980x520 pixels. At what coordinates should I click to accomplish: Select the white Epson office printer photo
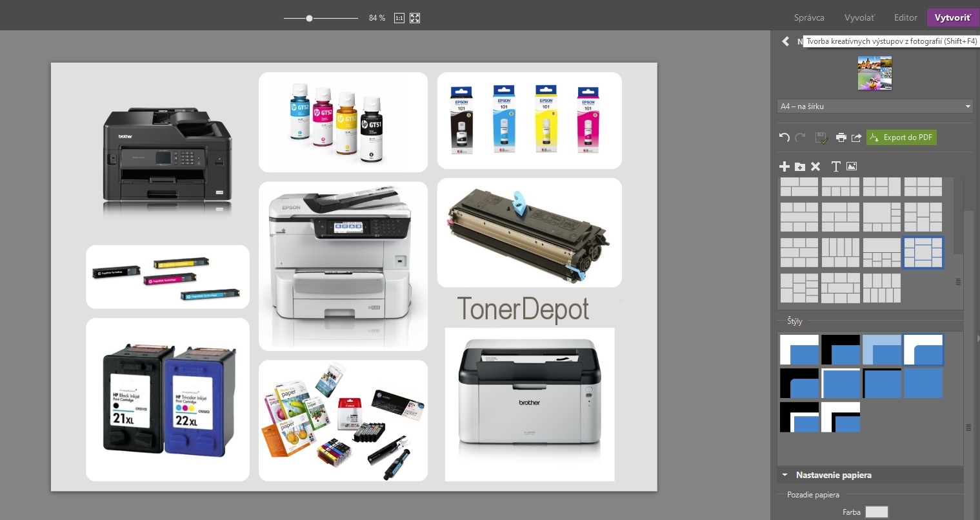coord(343,266)
